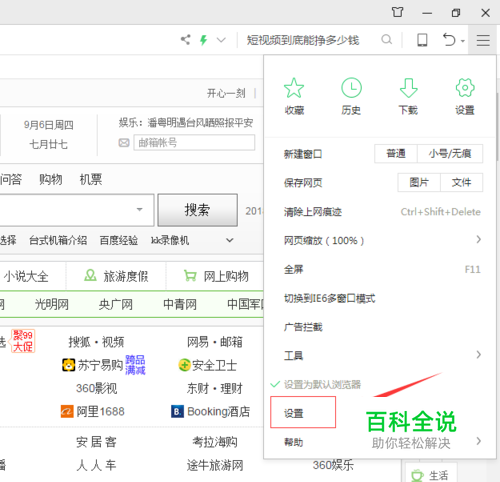The height and width of the screenshot is (482, 500).
Task: Select 帮助 menu item
Action: pos(294,442)
